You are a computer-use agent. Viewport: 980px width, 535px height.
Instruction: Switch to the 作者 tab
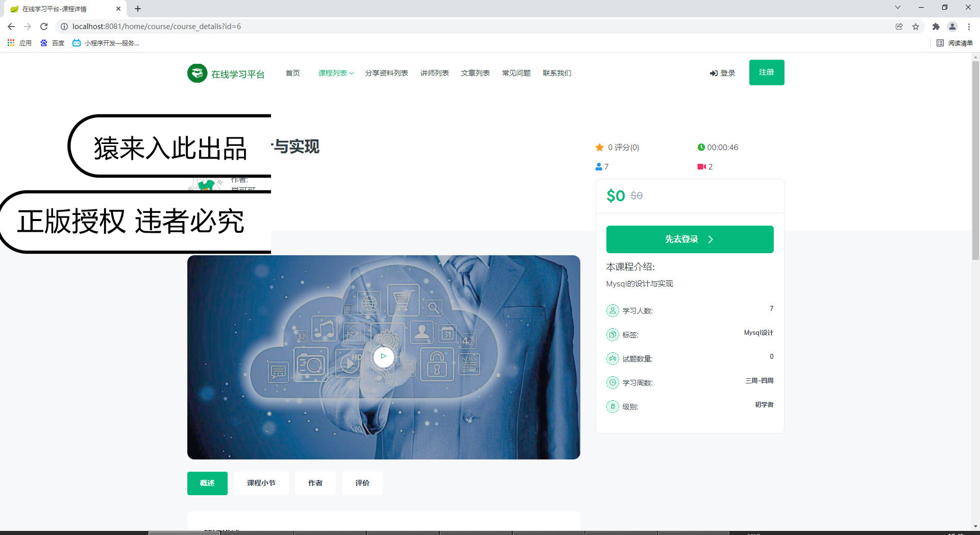coord(315,483)
